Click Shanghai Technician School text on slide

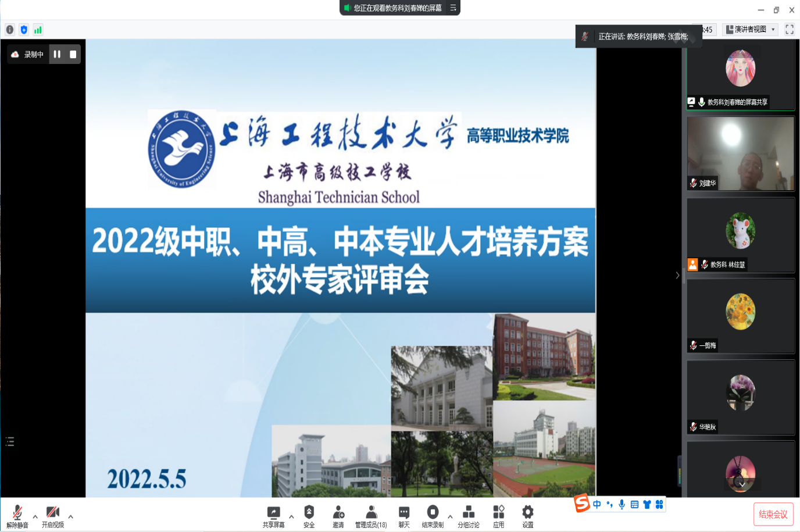tap(339, 197)
